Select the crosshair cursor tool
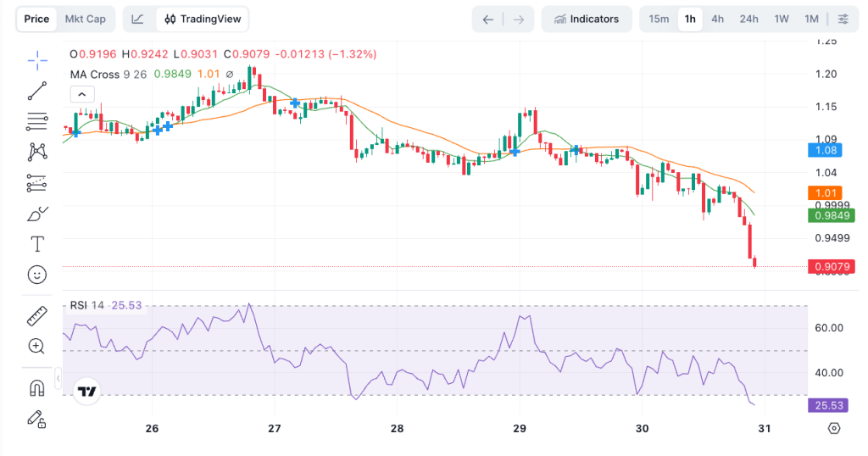This screenshot has width=868, height=456. (36, 60)
